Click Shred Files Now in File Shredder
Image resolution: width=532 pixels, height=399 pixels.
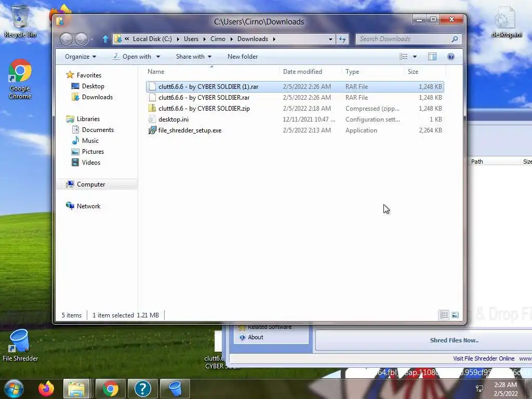(454, 340)
